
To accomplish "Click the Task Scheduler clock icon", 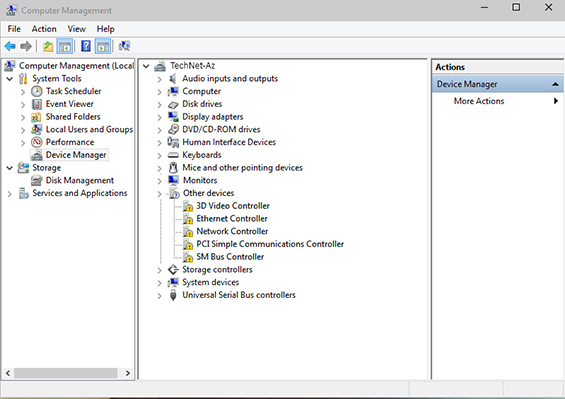I will tap(36, 91).
